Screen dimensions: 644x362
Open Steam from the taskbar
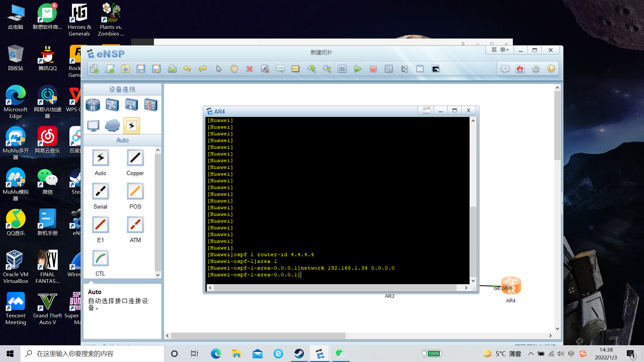pyautogui.click(x=299, y=354)
